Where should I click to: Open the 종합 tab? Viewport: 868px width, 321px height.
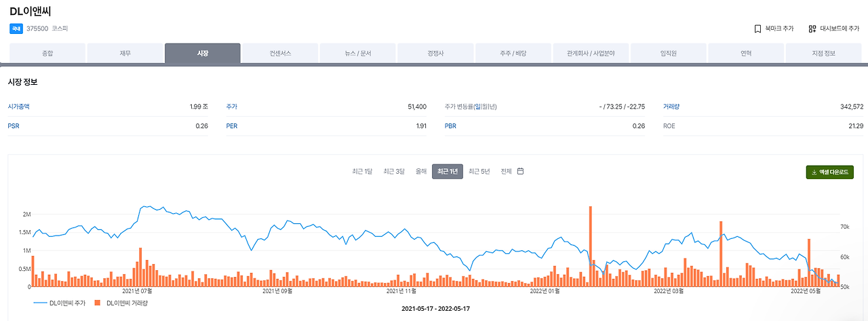pyautogui.click(x=47, y=53)
